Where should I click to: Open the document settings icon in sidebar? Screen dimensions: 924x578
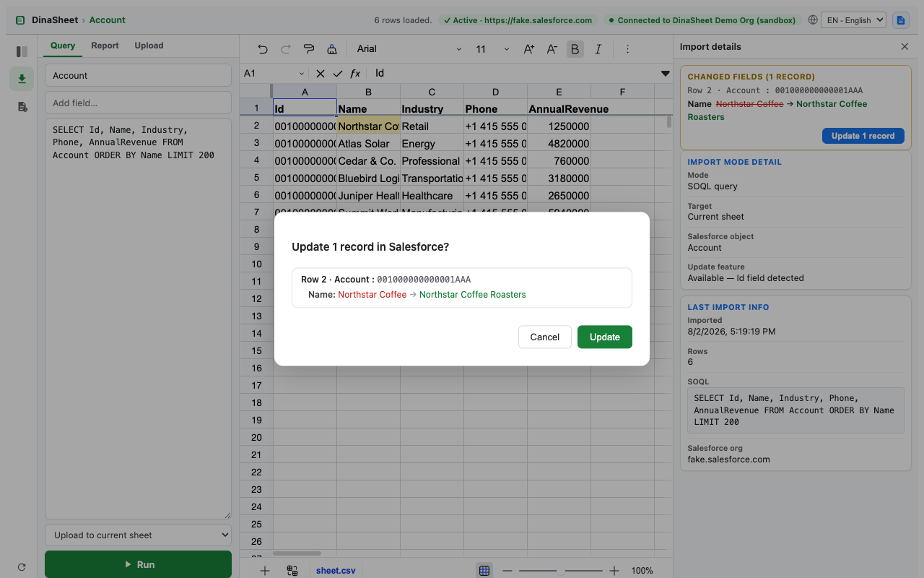[x=22, y=106]
